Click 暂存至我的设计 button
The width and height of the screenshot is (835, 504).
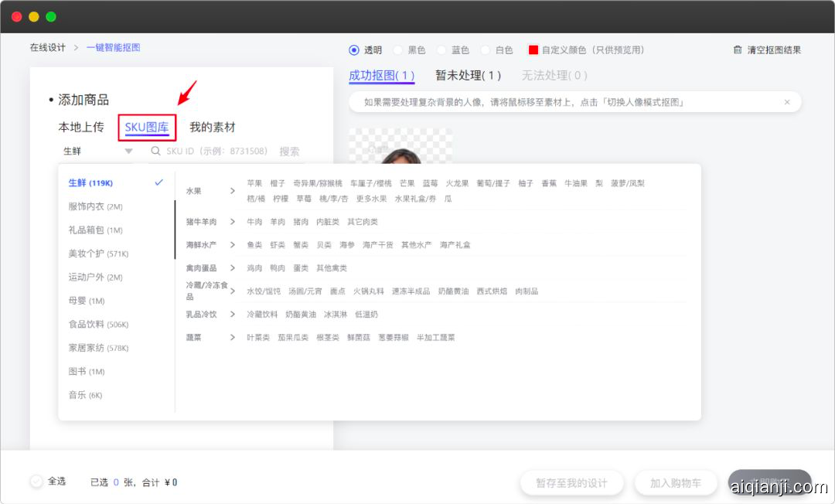[571, 483]
